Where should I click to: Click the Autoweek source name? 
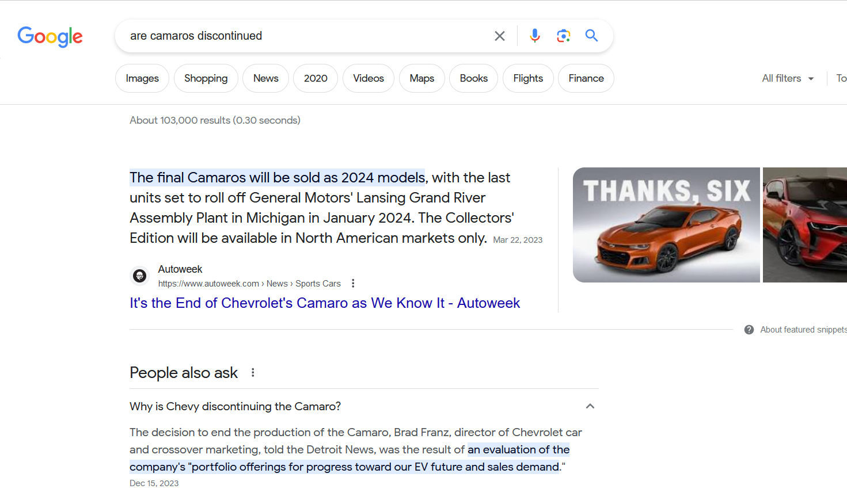[180, 269]
